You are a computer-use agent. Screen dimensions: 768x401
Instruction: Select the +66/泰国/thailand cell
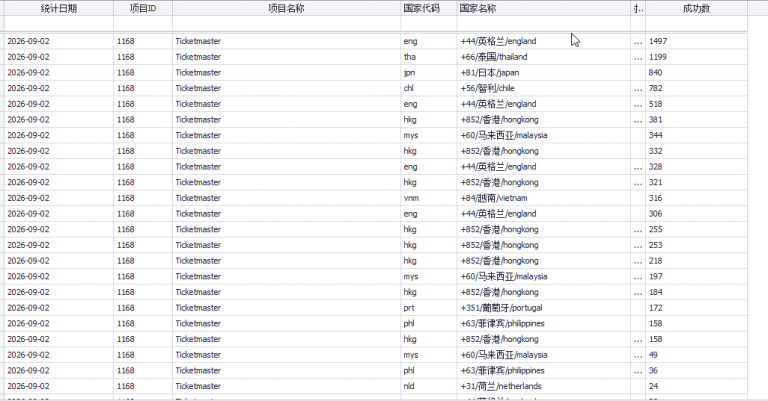coord(544,57)
